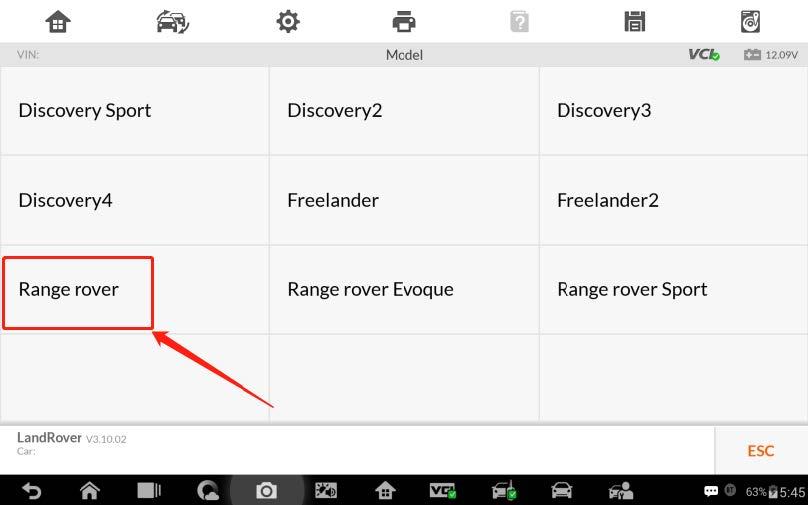808x505 pixels.
Task: Select Discovery4 model tile
Action: [134, 200]
